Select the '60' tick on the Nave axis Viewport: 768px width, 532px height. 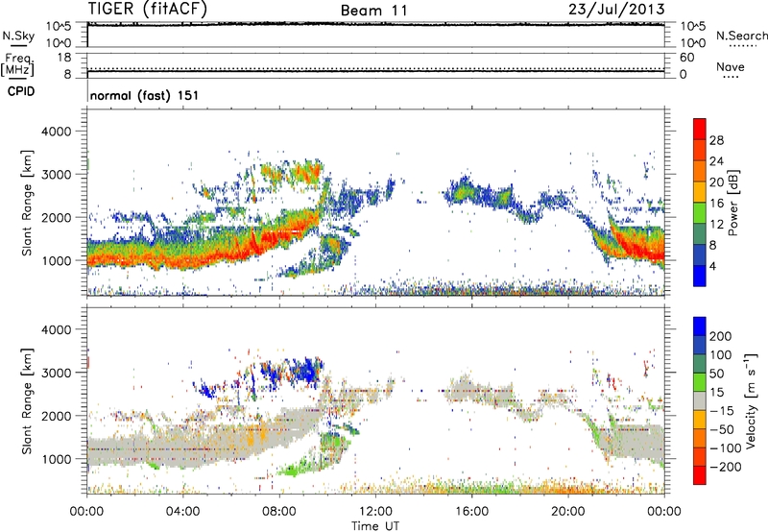click(687, 58)
